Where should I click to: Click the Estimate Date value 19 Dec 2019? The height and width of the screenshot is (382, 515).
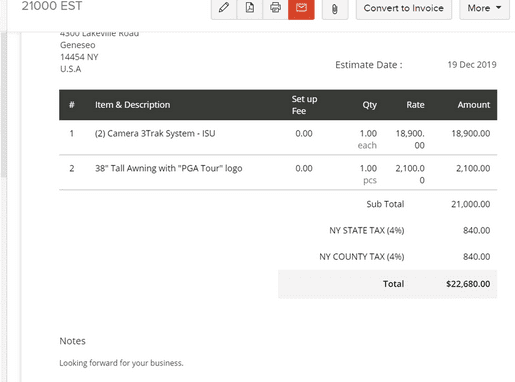pyautogui.click(x=472, y=65)
